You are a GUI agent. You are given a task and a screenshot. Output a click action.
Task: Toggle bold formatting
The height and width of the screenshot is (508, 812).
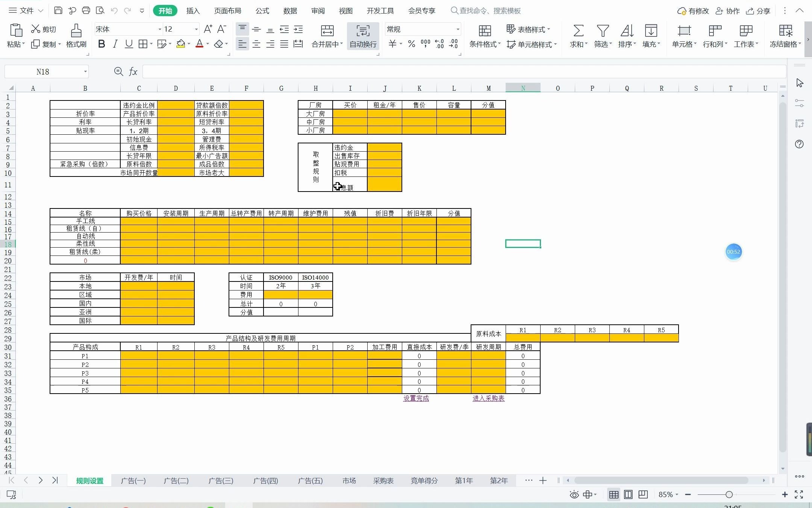coord(101,44)
